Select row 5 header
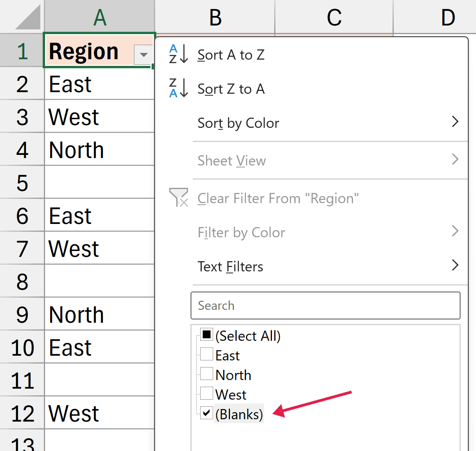The image size is (476, 451). tap(22, 183)
